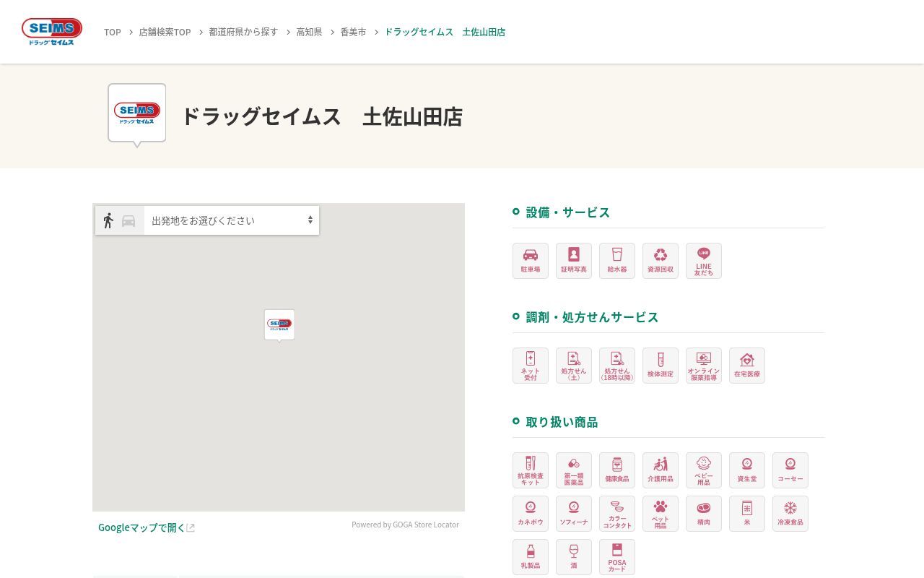
Task: Open 店舗検索TOP breadcrumb link
Action: click(x=165, y=32)
